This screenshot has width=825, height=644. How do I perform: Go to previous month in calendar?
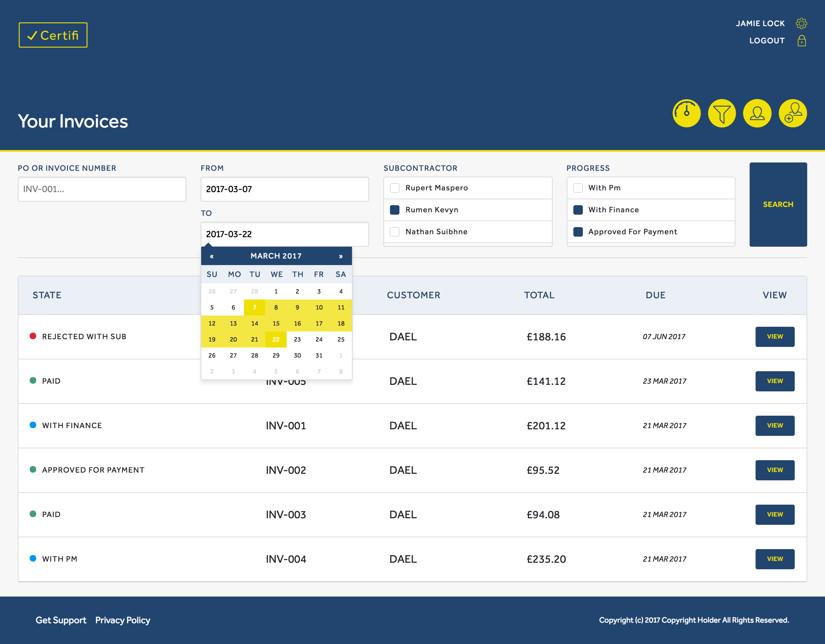coord(212,256)
